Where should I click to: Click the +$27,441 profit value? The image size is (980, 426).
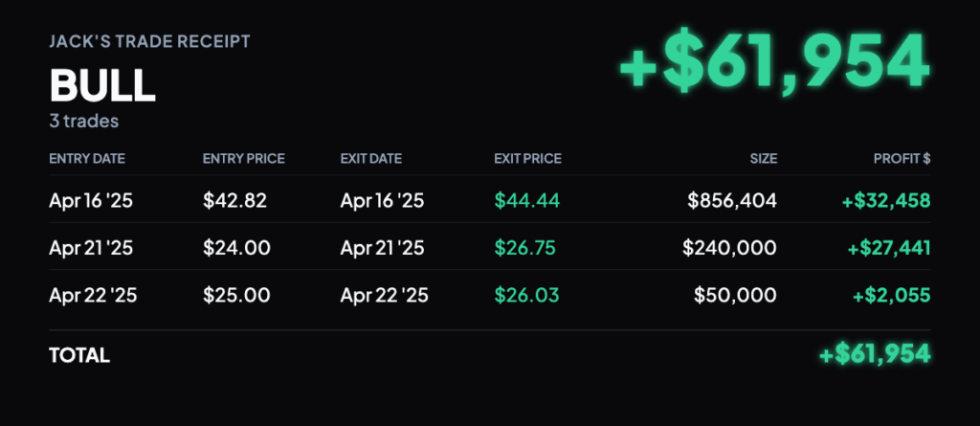[x=889, y=248]
